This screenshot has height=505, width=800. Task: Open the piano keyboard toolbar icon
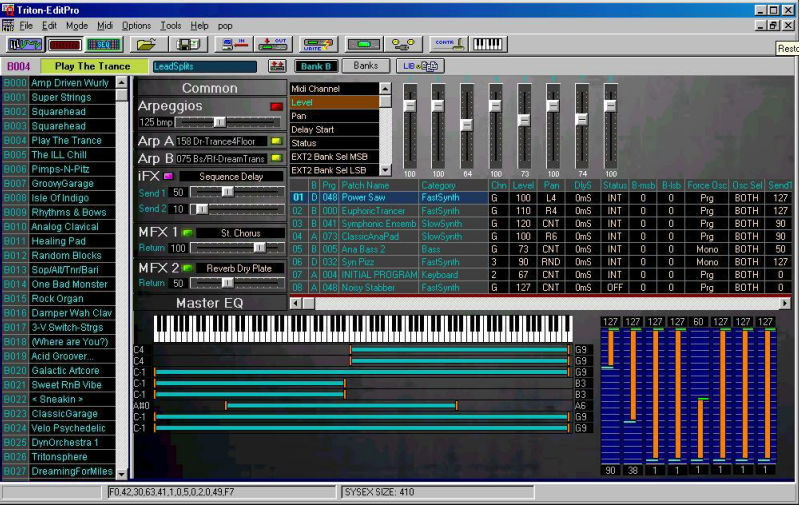pyautogui.click(x=487, y=44)
